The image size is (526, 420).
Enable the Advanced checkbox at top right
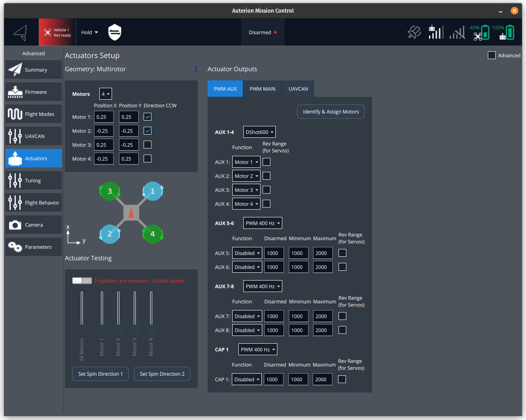click(492, 55)
